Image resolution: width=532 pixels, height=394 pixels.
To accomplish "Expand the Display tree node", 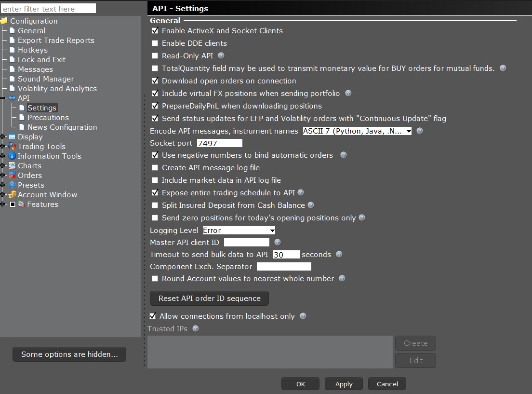I will tap(3, 136).
